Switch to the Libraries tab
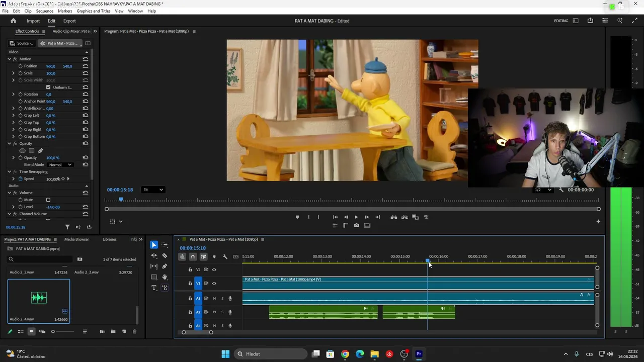 point(109,239)
